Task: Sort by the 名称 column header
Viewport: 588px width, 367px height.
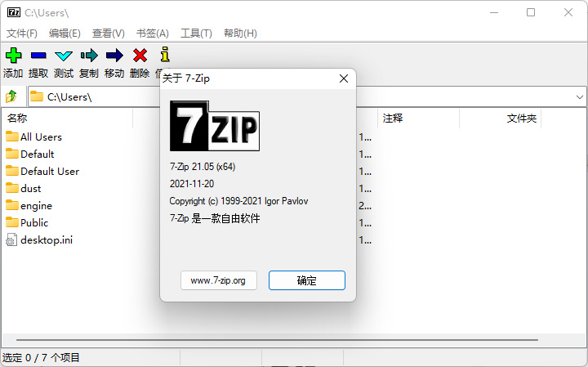Action: [x=68, y=119]
